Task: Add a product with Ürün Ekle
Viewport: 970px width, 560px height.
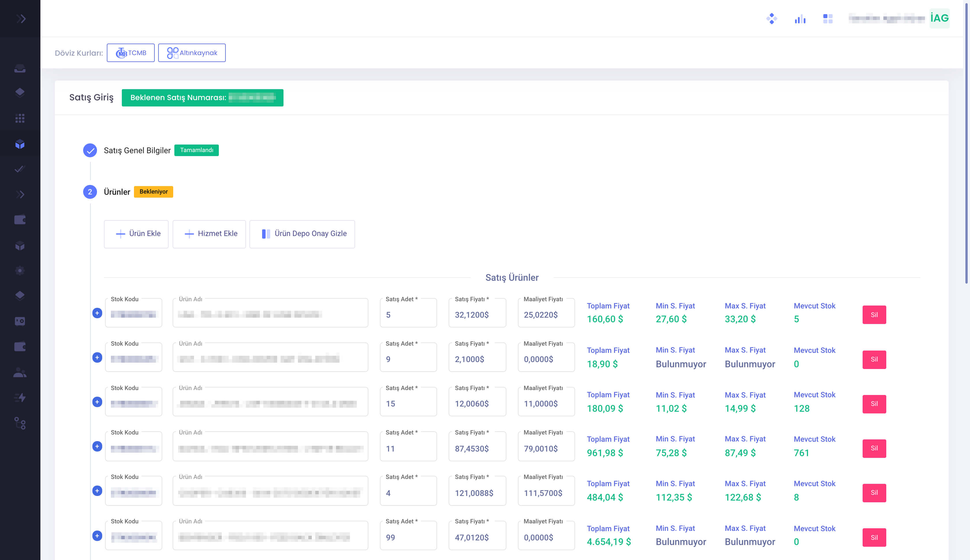Action: pos(136,234)
